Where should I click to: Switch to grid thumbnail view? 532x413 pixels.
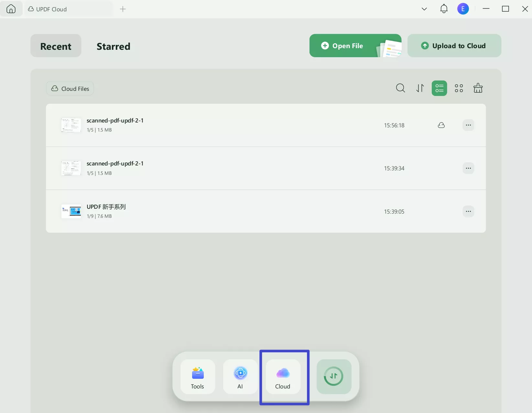pyautogui.click(x=459, y=88)
